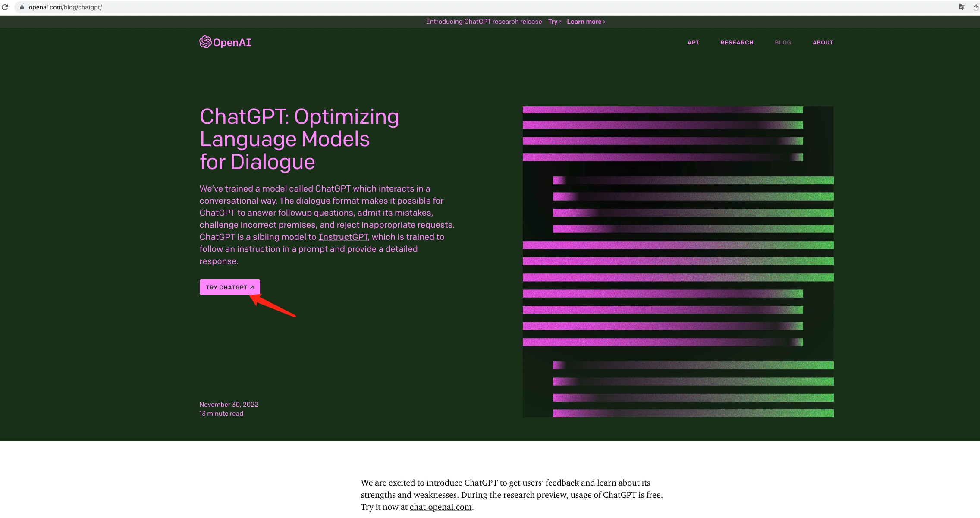Click the Try link in top banner
Screen dimensions: 980x518
[554, 22]
